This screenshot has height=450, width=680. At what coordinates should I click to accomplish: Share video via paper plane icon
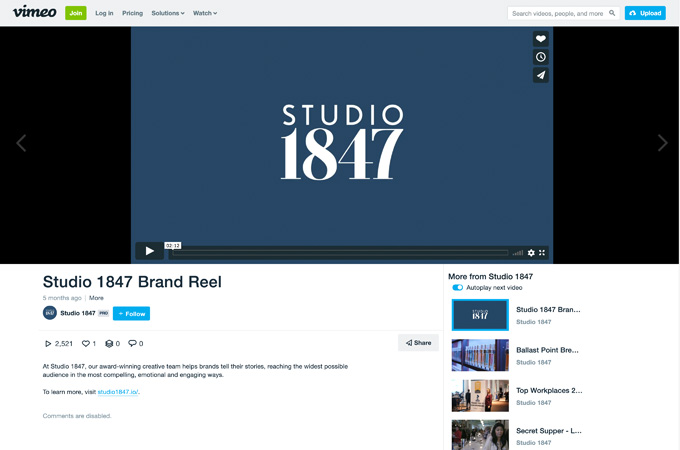(540, 75)
